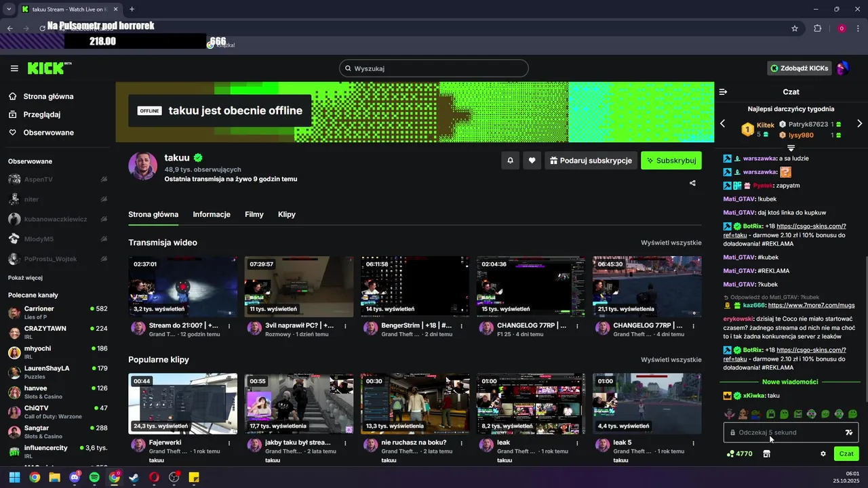Open more options for Fajerwerki clip
Viewport: 868px width, 488px height.
coord(229,443)
